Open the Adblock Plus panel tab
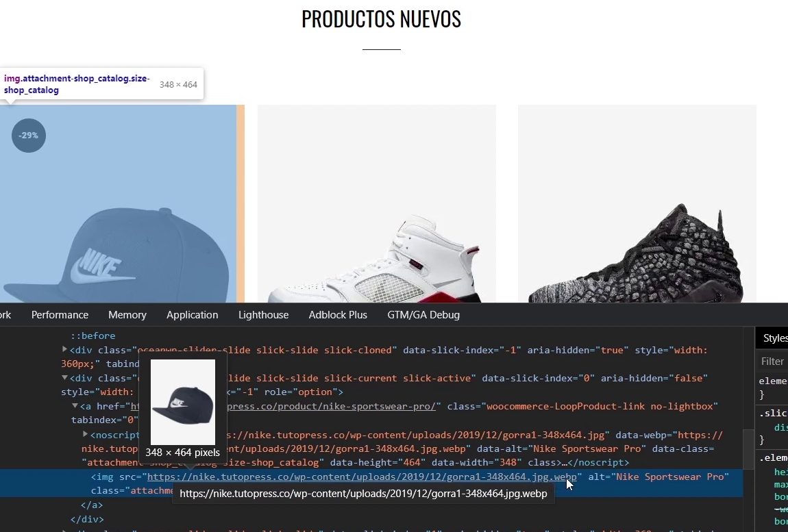 coord(338,315)
